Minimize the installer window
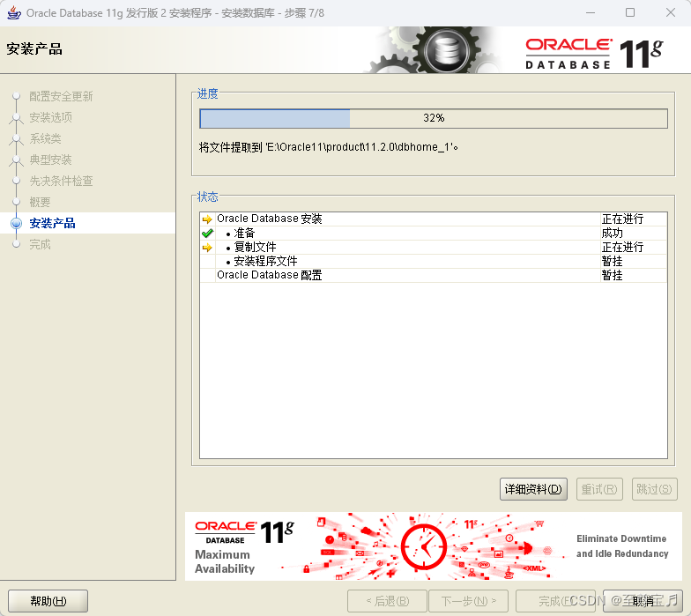 pos(591,12)
